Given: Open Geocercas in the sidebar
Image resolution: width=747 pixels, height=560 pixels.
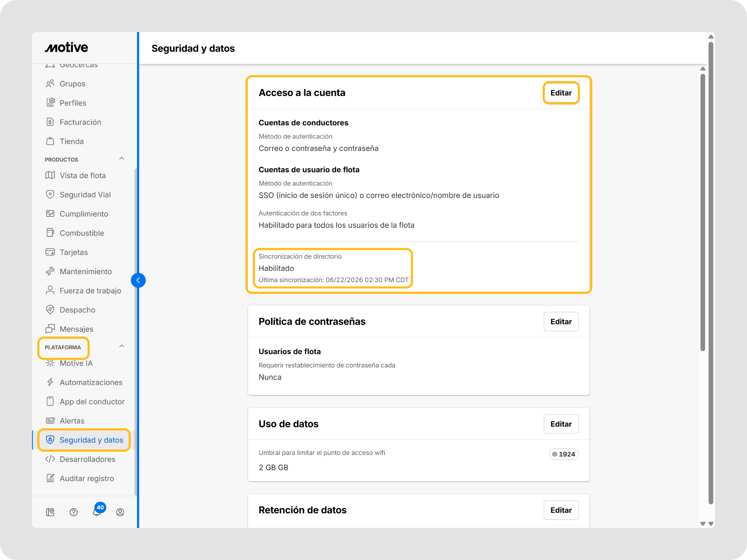Looking at the screenshot, I should pyautogui.click(x=79, y=66).
